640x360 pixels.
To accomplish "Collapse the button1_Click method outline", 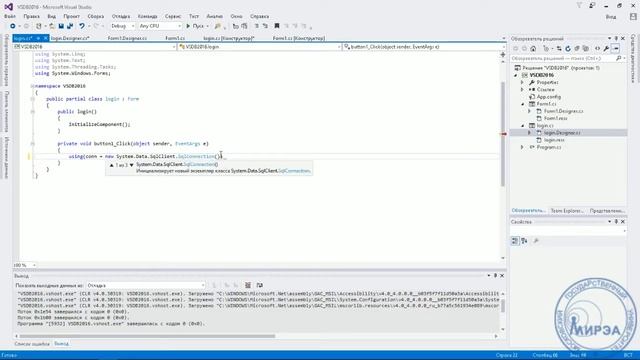I will (x=32, y=144).
